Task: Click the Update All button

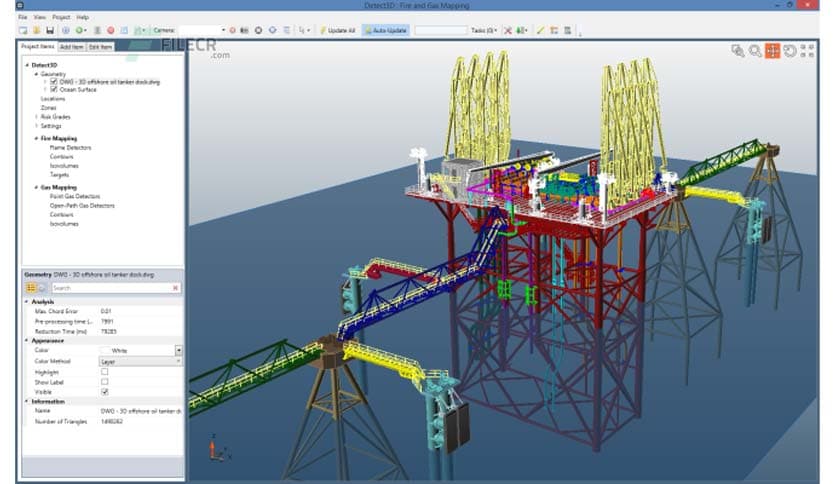Action: click(337, 30)
